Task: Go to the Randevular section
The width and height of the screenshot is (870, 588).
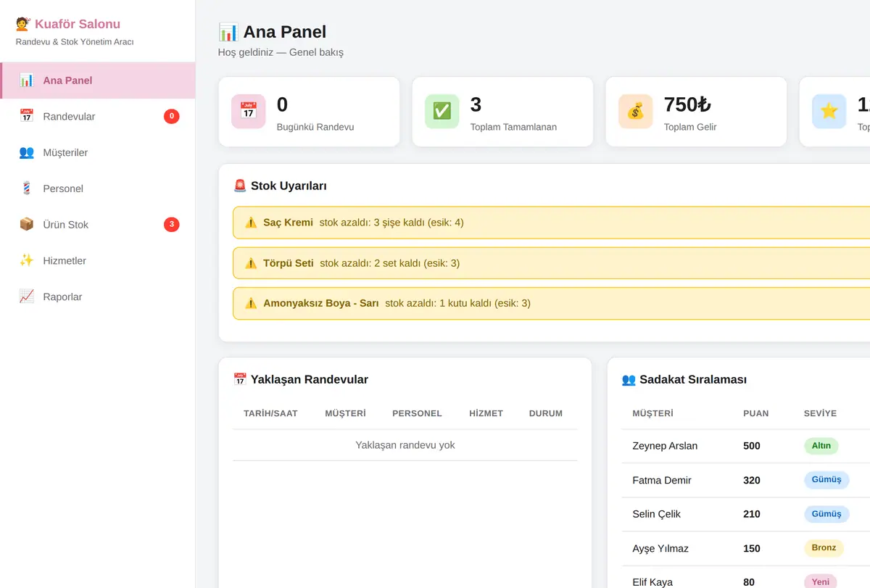Action: (x=98, y=116)
